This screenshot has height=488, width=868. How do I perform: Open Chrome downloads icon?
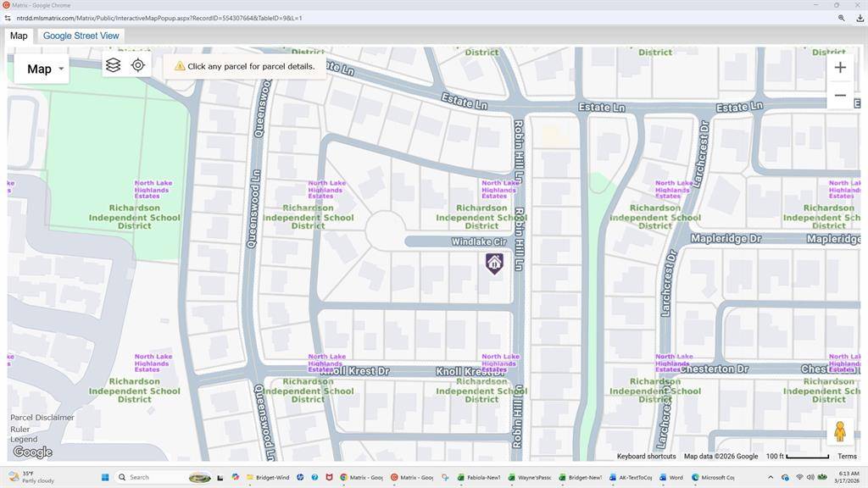(860, 18)
